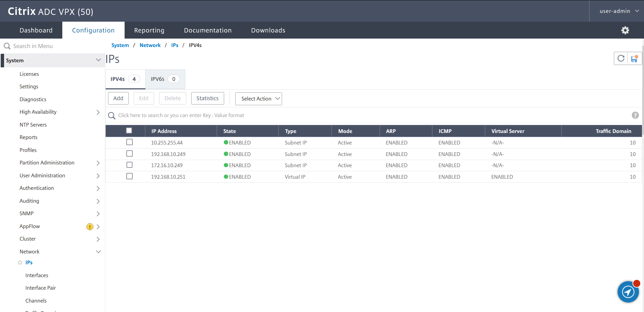Open the Select Action dropdown
The width and height of the screenshot is (644, 312).
[258, 98]
